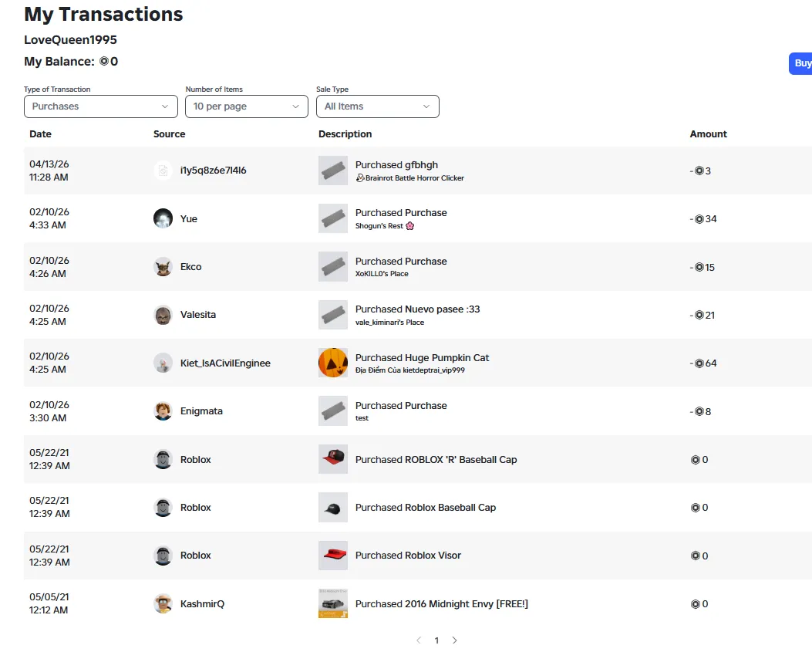Click the -21 amount in Valesita row
Viewport: 812px width, 652px height.
tap(702, 315)
